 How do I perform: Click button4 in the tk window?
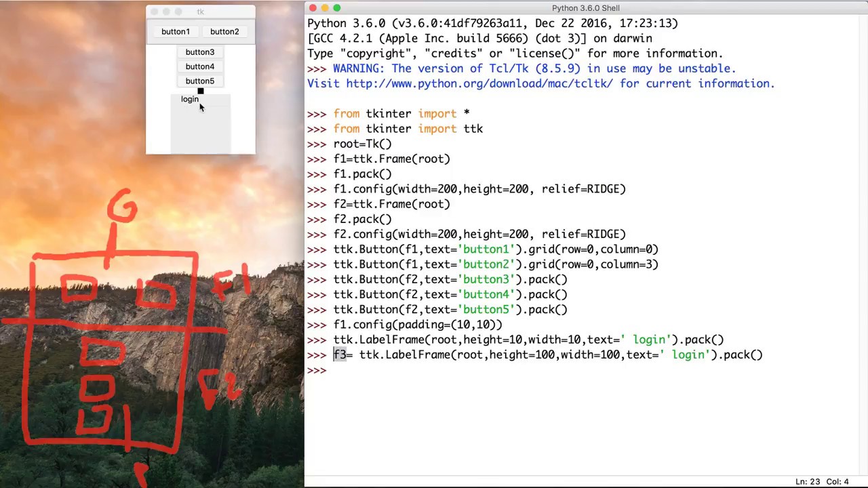(x=200, y=66)
